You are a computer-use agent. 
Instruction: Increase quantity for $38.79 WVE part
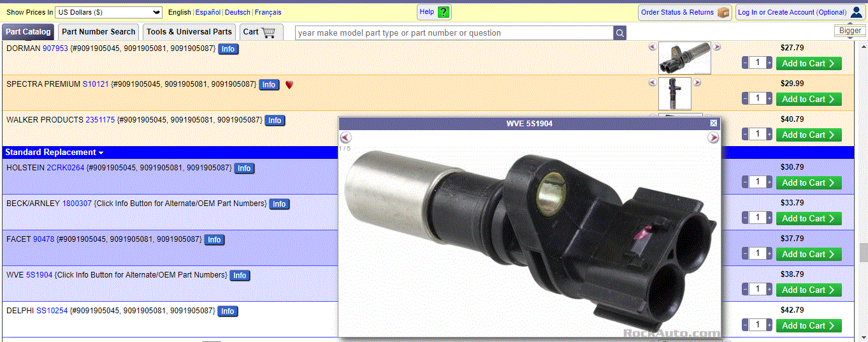(769, 290)
